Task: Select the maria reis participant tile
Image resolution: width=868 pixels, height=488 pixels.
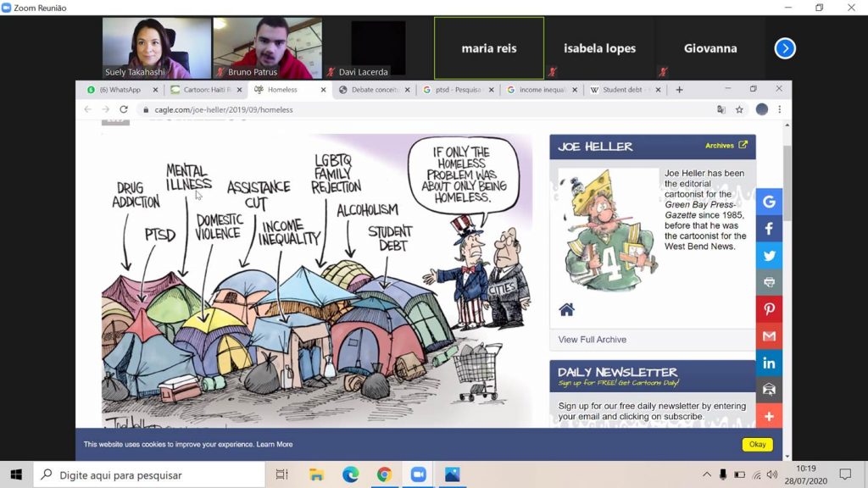Action: [x=489, y=48]
